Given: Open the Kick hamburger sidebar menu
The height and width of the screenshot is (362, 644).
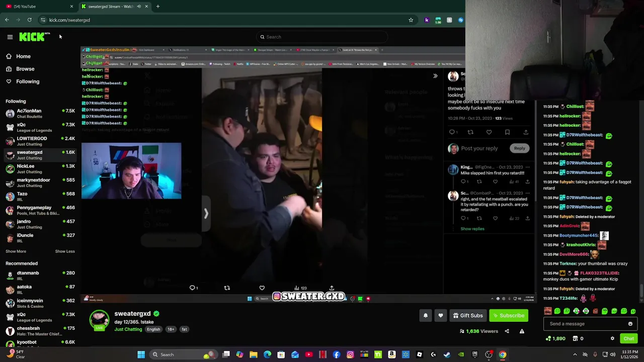Looking at the screenshot, I should [10, 37].
